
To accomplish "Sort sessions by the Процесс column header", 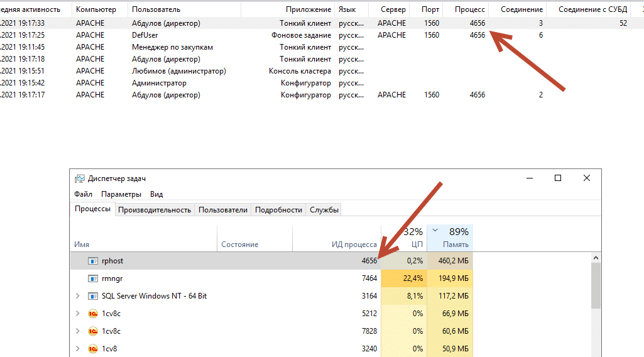I will click(x=470, y=9).
